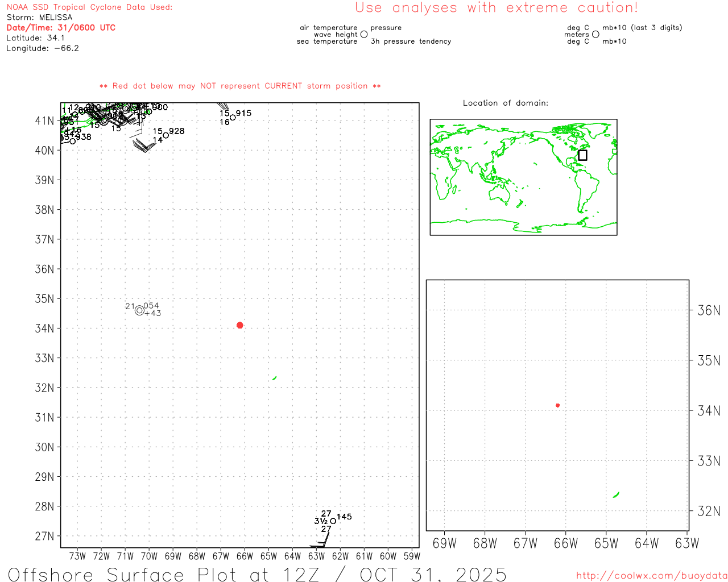
Task: Click the right legend circle beside mb*10
Action: pyautogui.click(x=595, y=35)
